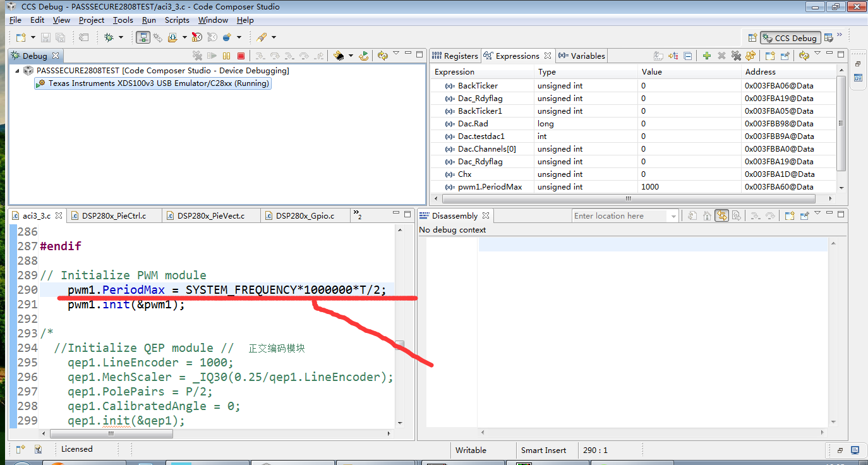Suspend the running target with pause icon

pyautogui.click(x=226, y=56)
